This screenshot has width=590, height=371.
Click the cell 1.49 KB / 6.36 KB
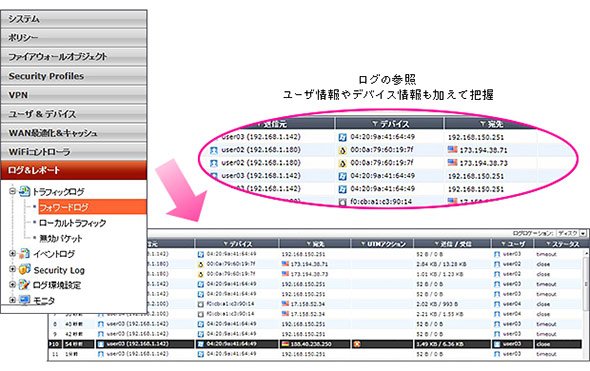440,344
